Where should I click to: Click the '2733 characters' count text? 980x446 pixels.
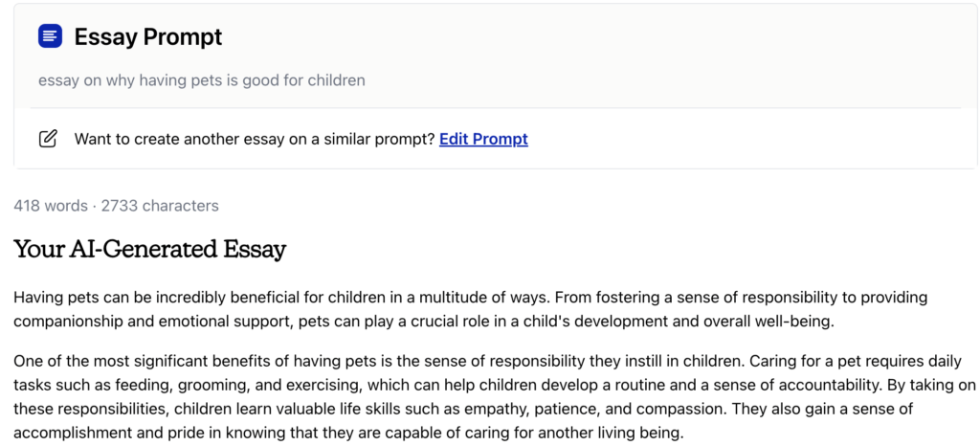160,206
